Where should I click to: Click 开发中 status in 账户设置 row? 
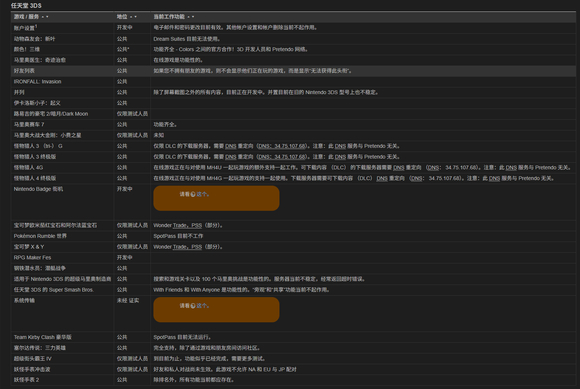click(125, 28)
